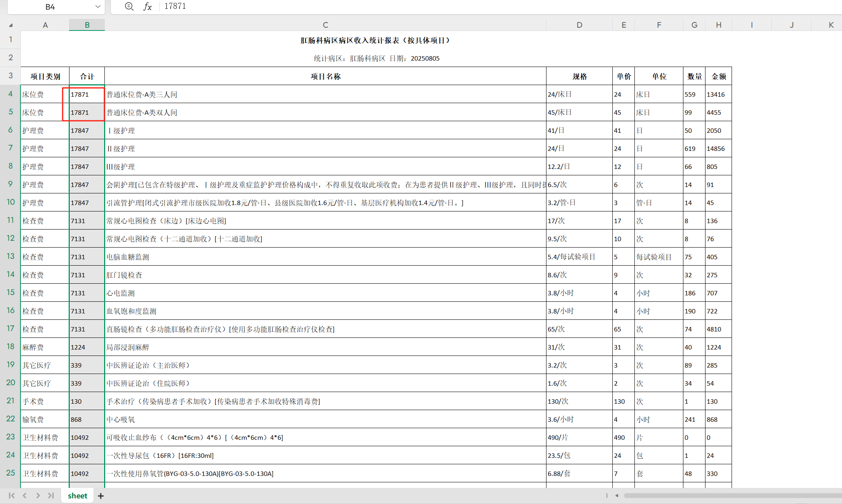
Task: Click the select-all corner triangle
Action: point(11,25)
